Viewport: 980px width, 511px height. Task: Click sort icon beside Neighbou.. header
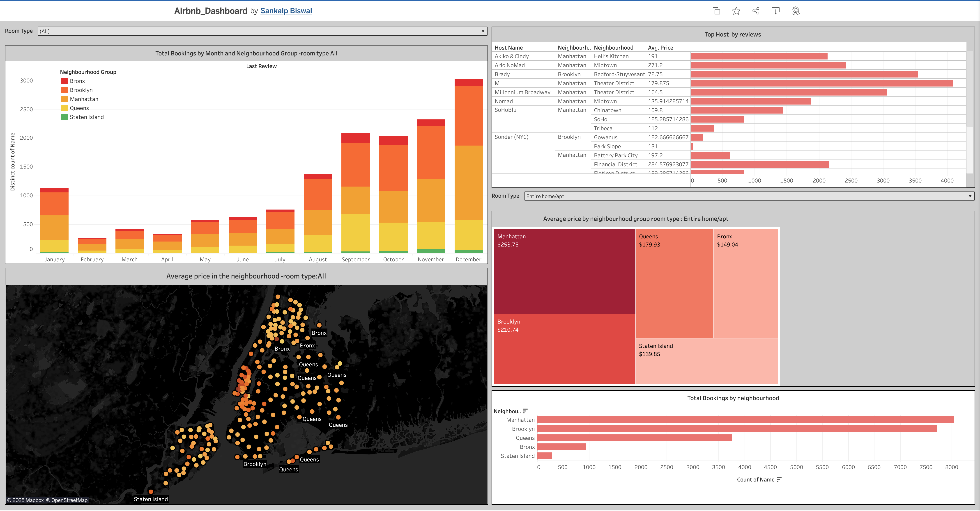click(525, 411)
